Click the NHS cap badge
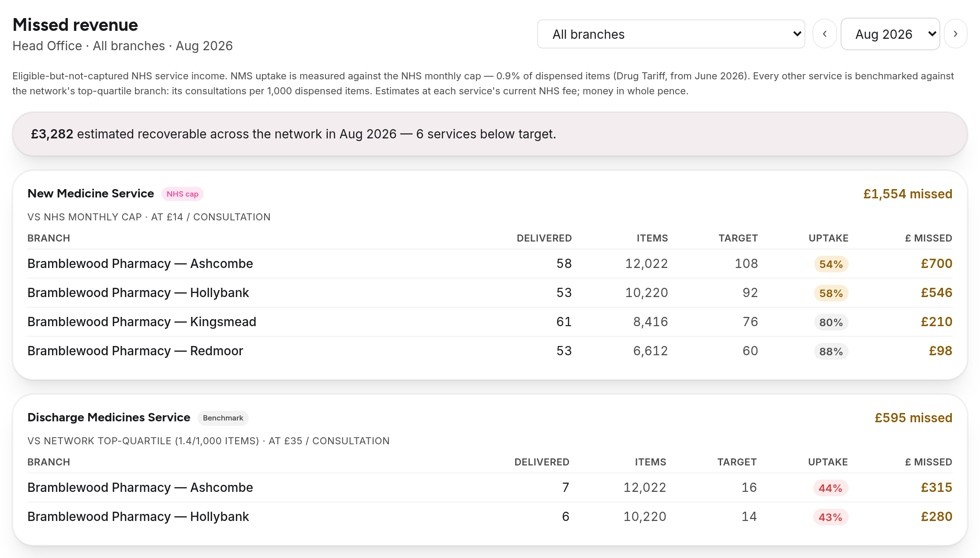Viewport: 980px width, 558px height. pyautogui.click(x=182, y=194)
